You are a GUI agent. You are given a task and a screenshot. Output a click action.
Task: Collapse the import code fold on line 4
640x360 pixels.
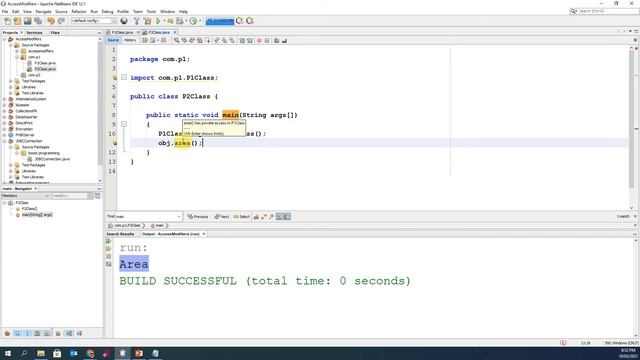pos(124,77)
